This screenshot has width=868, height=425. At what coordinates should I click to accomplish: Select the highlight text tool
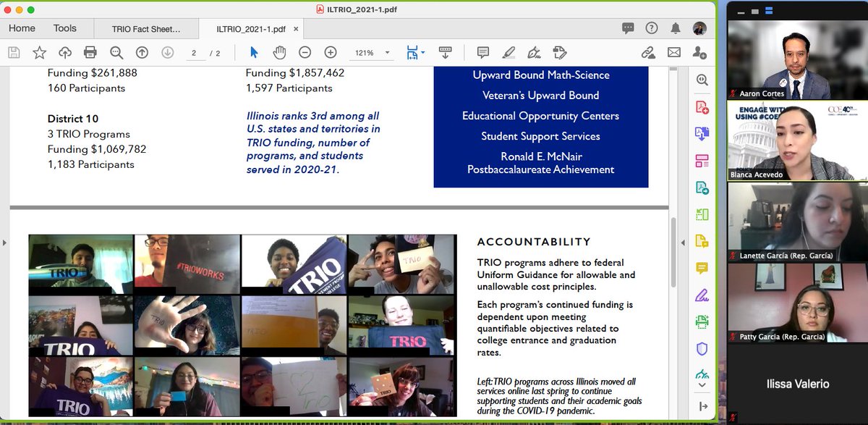pyautogui.click(x=509, y=52)
